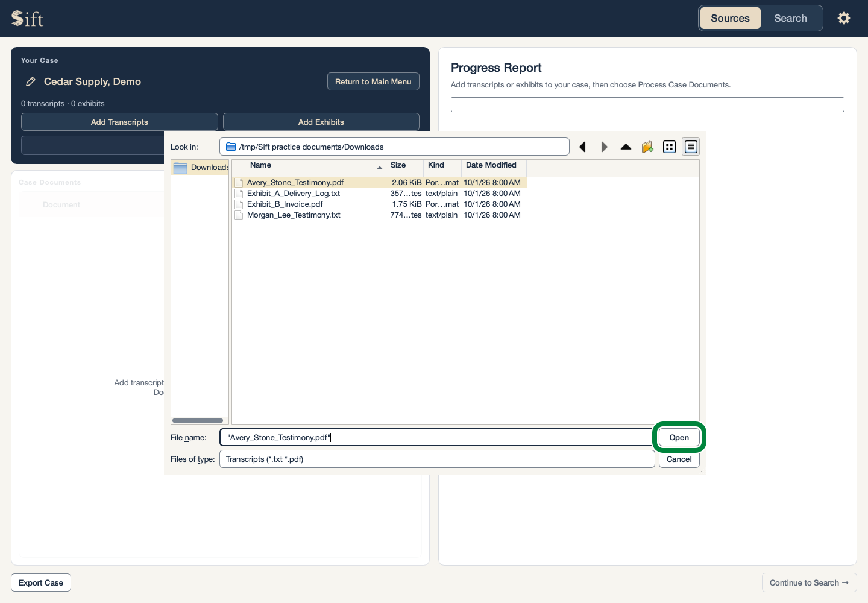This screenshot has width=868, height=603.
Task: Click the Sift logo
Action: [x=28, y=19]
